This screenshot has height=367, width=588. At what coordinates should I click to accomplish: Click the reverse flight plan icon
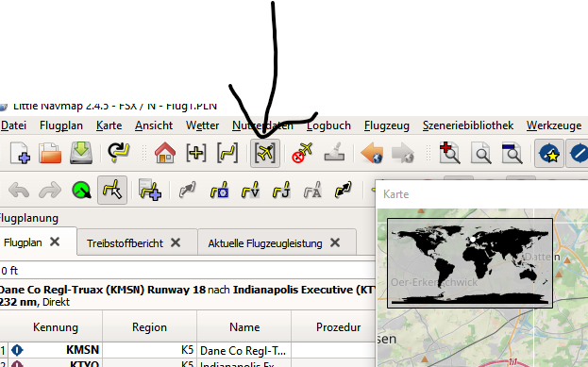(344, 190)
